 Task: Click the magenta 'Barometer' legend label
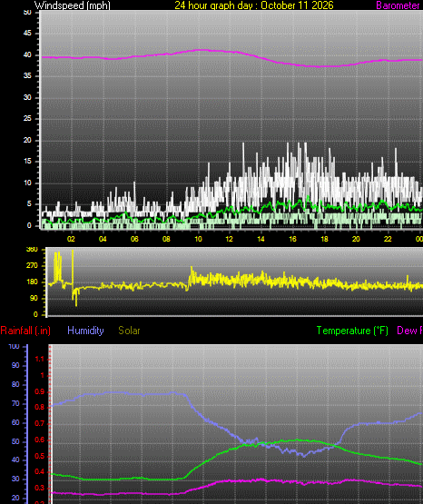pos(398,5)
